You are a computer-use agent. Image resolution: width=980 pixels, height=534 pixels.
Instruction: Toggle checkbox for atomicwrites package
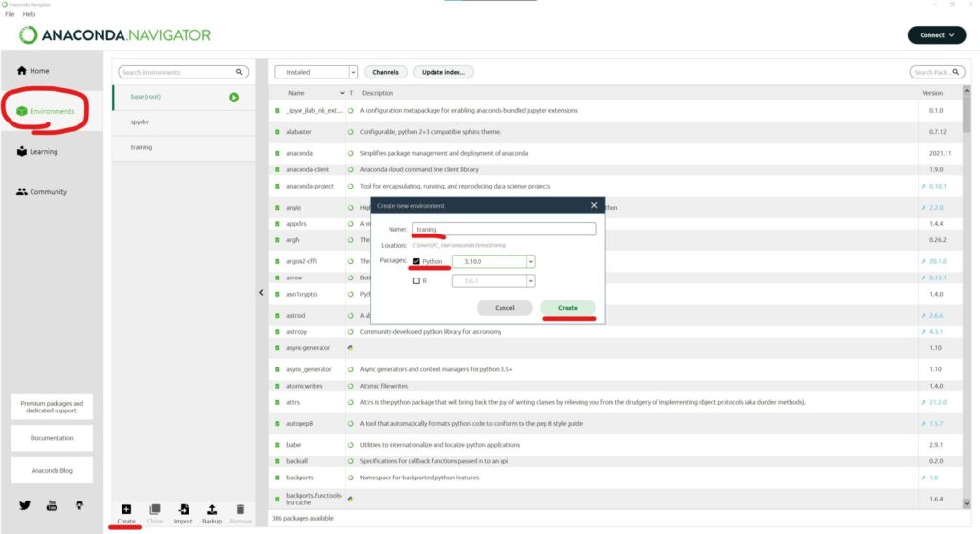pos(278,386)
